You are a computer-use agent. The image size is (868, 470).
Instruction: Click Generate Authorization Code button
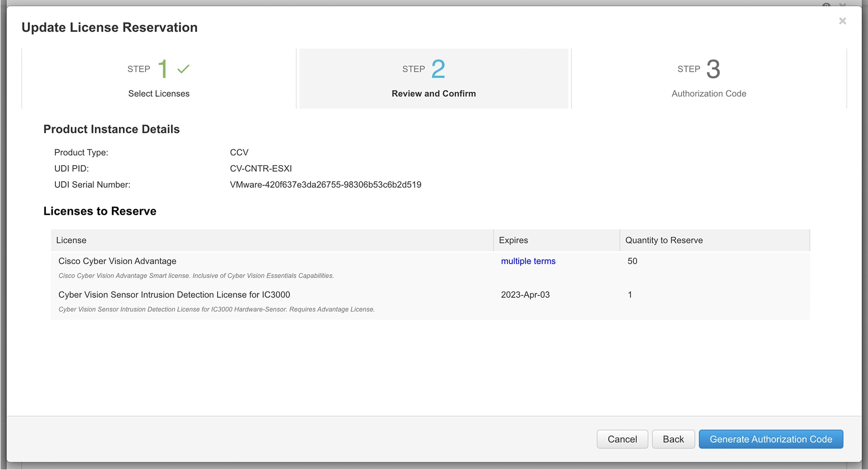tap(771, 439)
